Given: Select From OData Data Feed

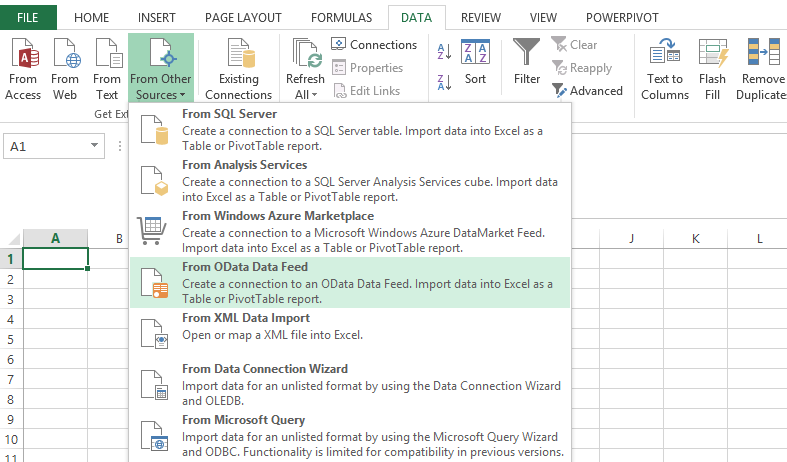Looking at the screenshot, I should [x=350, y=283].
